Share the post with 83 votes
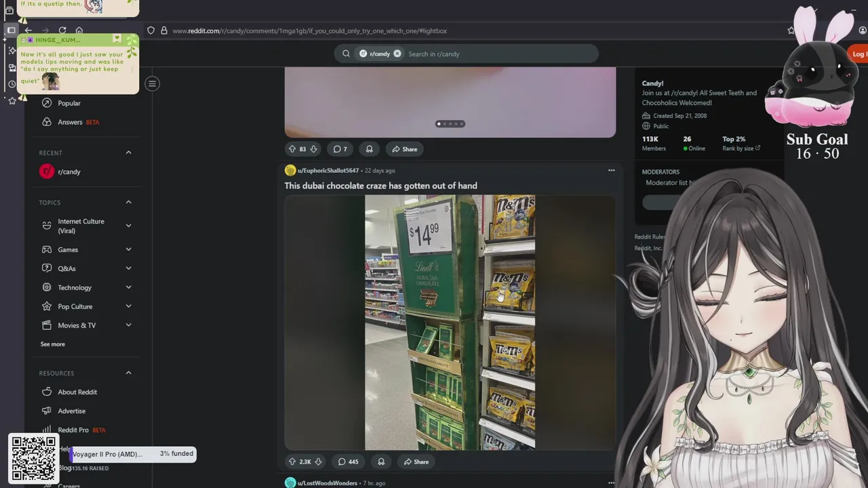 [x=405, y=149]
